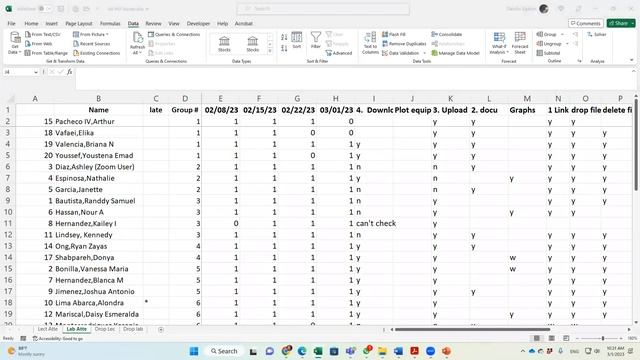Switch to the Insert tab
The image size is (640, 360).
[x=51, y=24]
